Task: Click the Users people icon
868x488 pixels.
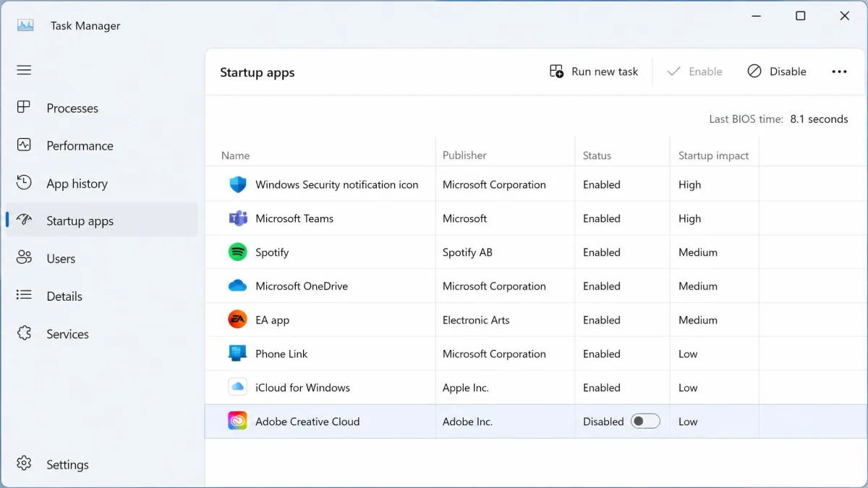Action: (x=24, y=257)
